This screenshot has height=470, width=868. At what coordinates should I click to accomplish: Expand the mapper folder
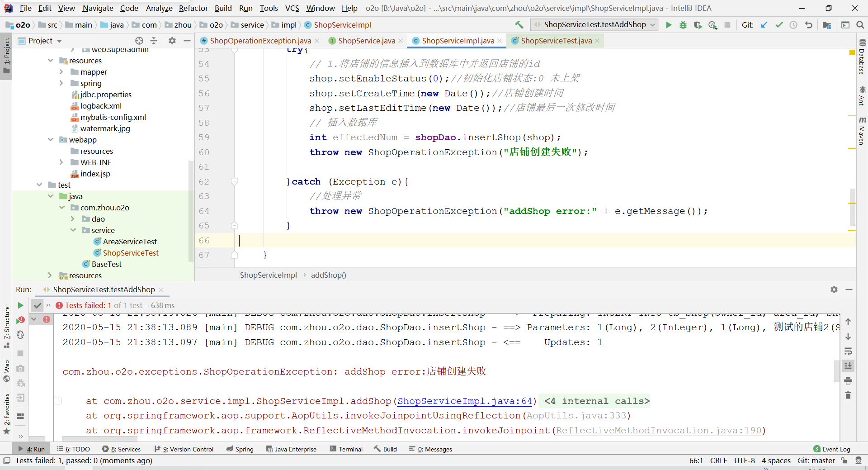pos(61,72)
